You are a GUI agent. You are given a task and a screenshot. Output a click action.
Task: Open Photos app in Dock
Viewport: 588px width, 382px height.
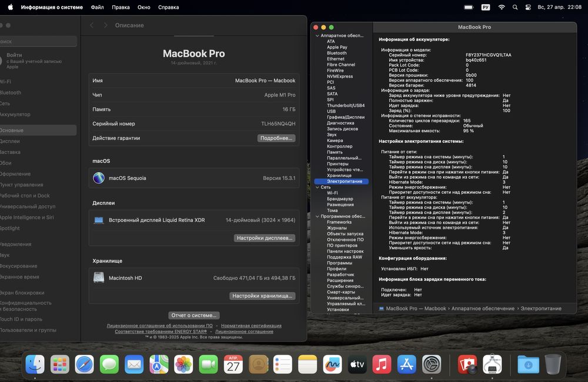click(x=183, y=364)
